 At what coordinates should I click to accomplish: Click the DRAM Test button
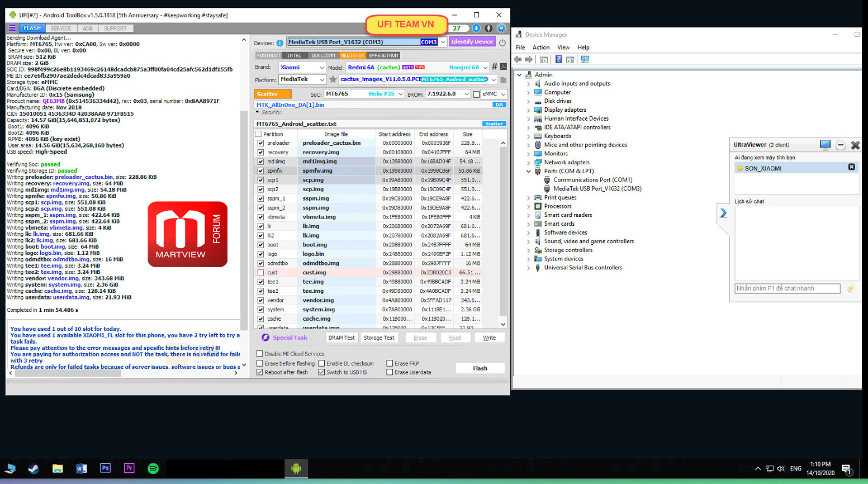click(341, 338)
